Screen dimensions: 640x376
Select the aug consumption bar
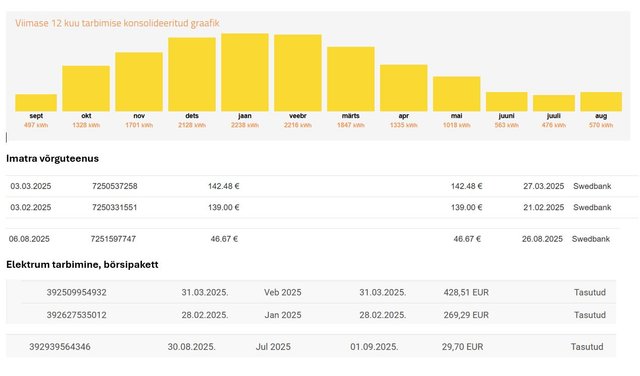coord(601,102)
